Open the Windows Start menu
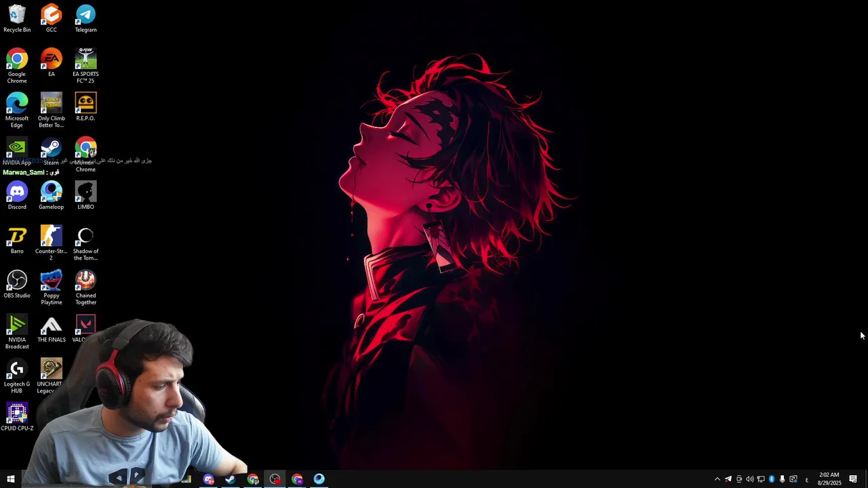This screenshot has height=488, width=868. click(11, 479)
